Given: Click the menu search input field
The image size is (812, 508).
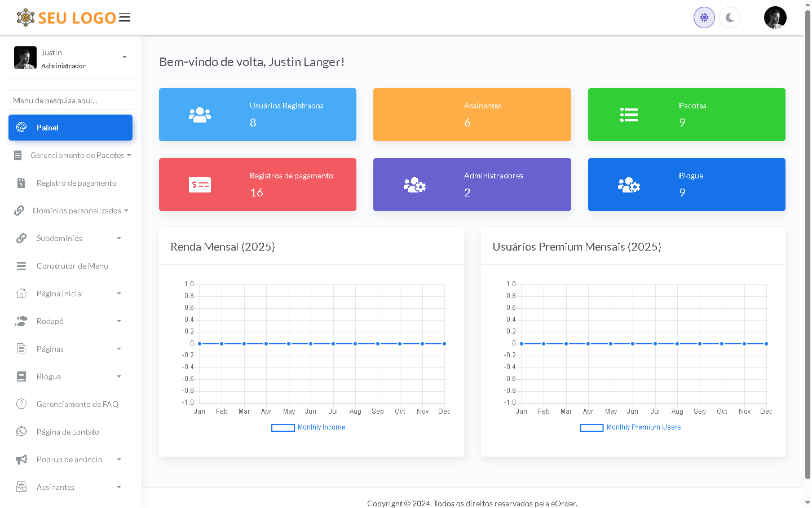Looking at the screenshot, I should (x=70, y=100).
